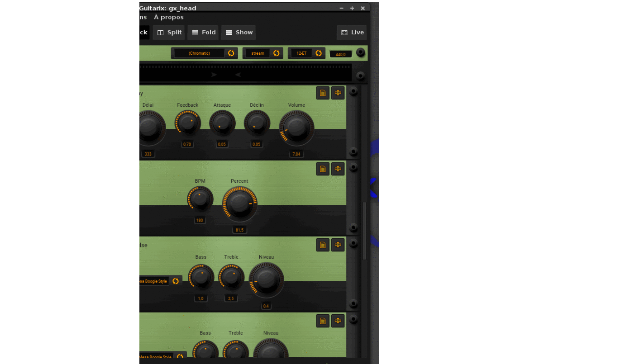Click the Percent value field showing 81,5
Screen dimensions: 630x364
[239, 230]
